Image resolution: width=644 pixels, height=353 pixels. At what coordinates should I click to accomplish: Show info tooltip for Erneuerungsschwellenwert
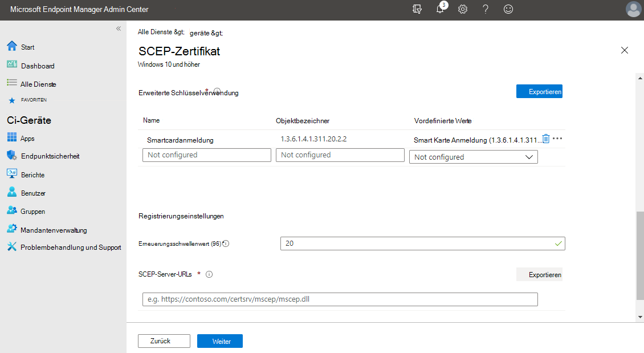click(226, 244)
